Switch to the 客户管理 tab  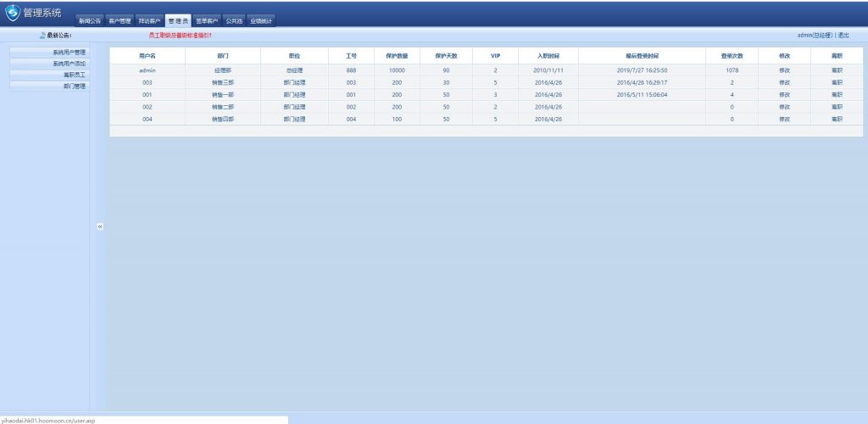(120, 20)
